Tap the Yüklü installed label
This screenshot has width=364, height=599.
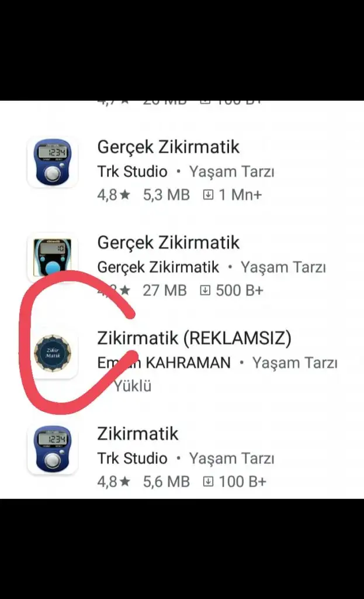coord(133,386)
